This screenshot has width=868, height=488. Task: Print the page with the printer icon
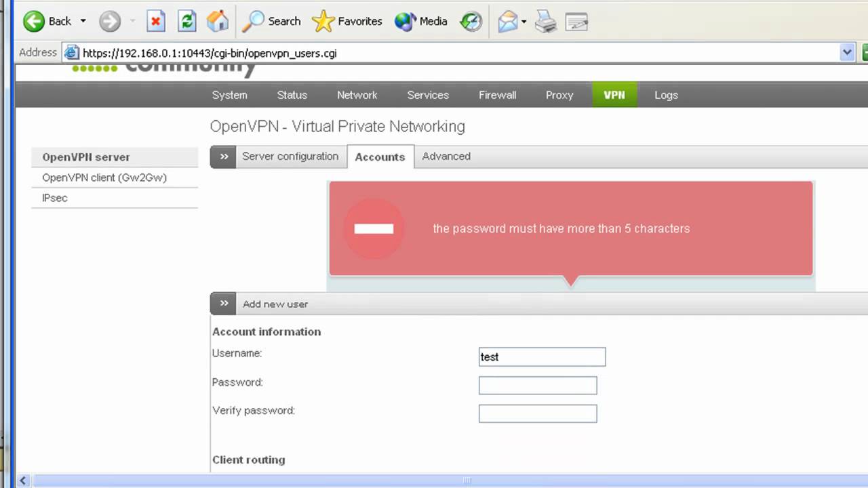point(545,21)
